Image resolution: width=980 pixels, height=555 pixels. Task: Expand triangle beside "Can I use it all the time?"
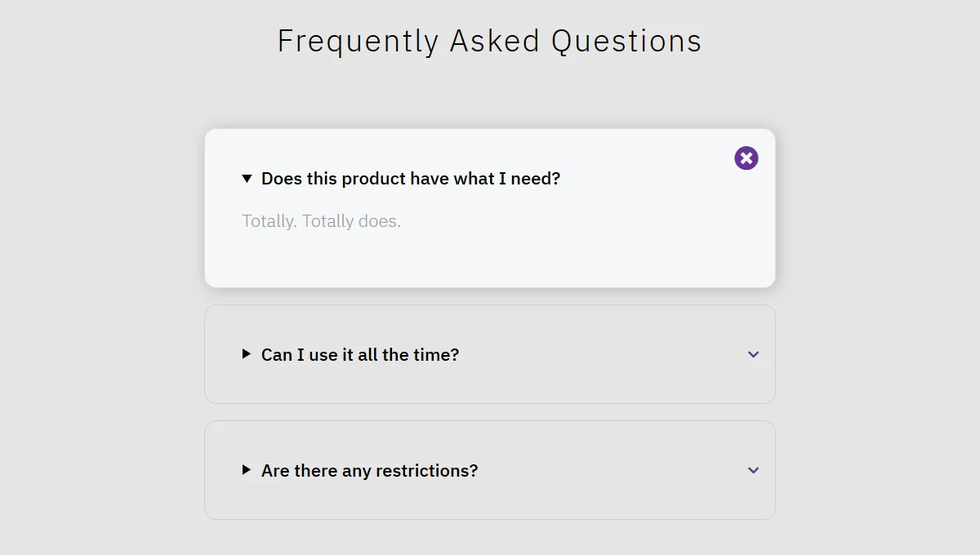coord(247,354)
